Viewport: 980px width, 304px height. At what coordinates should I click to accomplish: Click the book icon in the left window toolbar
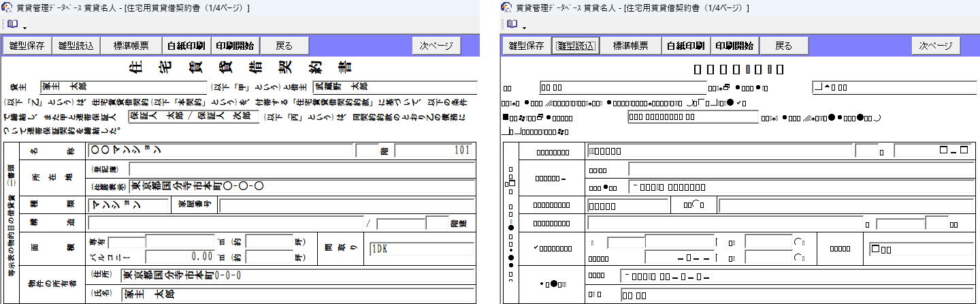click(x=12, y=25)
